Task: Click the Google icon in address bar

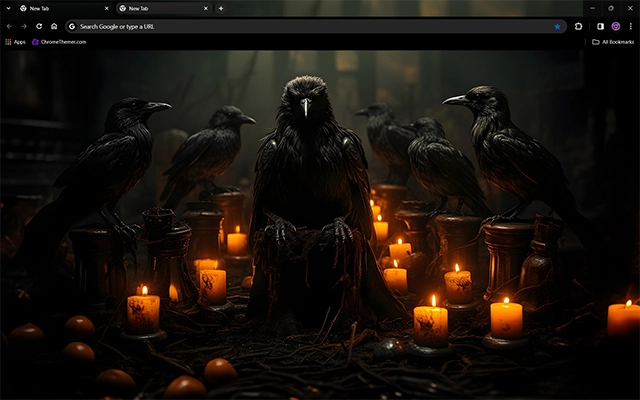Action: click(72, 27)
